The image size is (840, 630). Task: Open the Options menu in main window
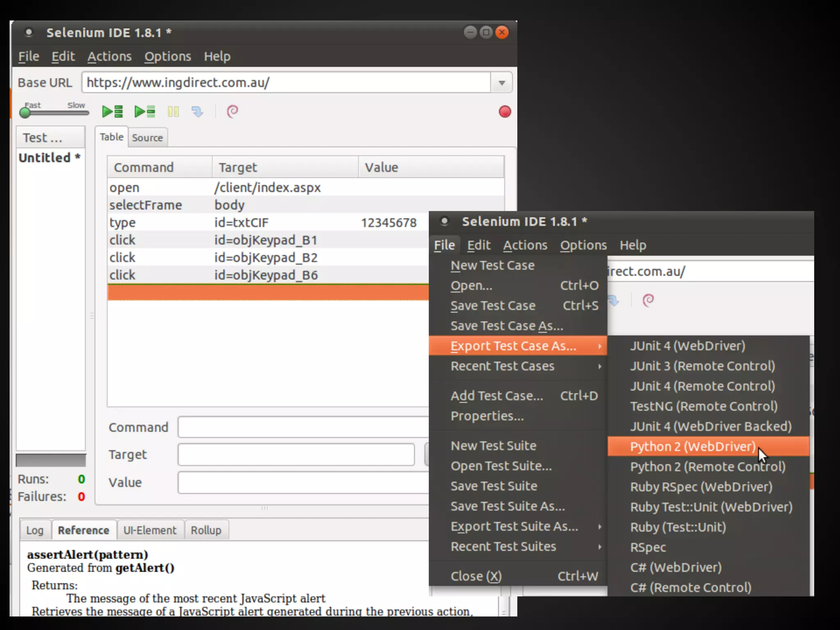(x=168, y=56)
